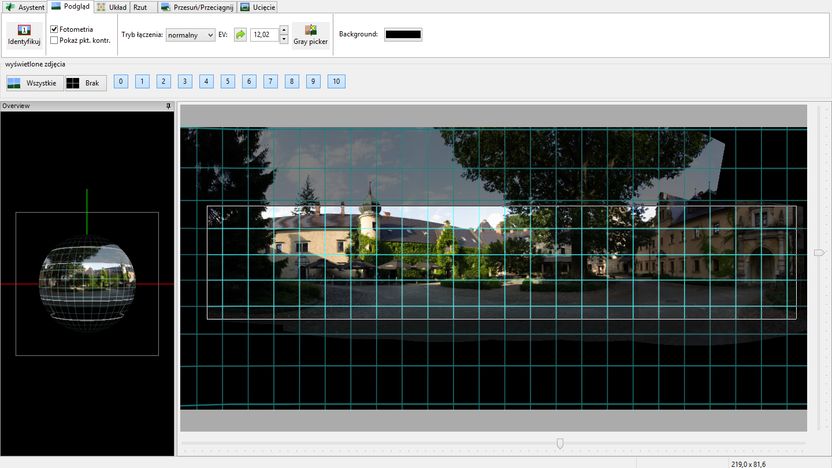Screen dimensions: 832x468
Task: Toggle image 9 visibility
Action: pos(313,81)
